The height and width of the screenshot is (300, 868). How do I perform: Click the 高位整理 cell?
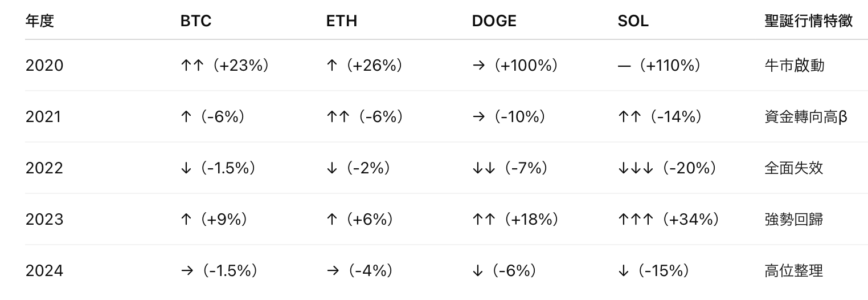(793, 271)
